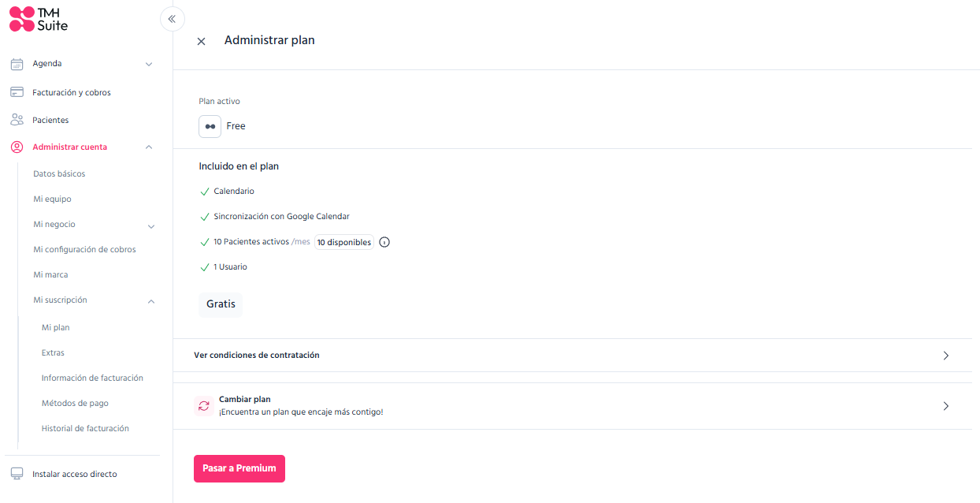Click the Cambiar plan refresh icon
This screenshot has width=980, height=503.
pyautogui.click(x=204, y=406)
